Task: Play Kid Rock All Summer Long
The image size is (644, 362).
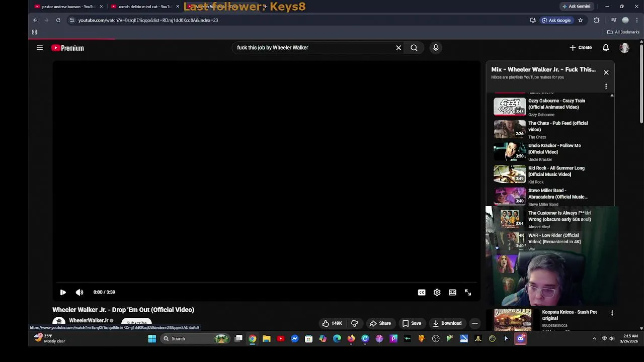Action: point(551,174)
